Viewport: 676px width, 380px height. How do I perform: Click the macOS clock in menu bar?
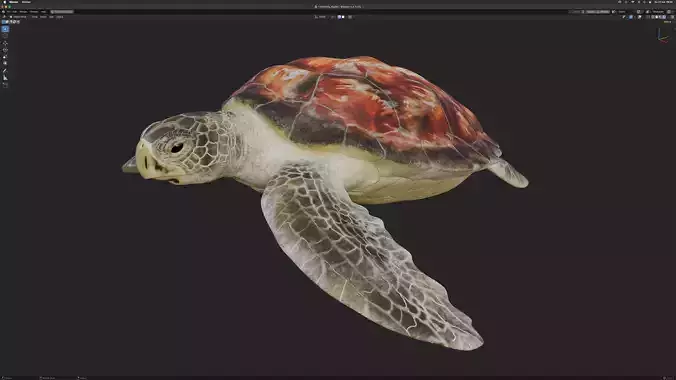point(663,2)
